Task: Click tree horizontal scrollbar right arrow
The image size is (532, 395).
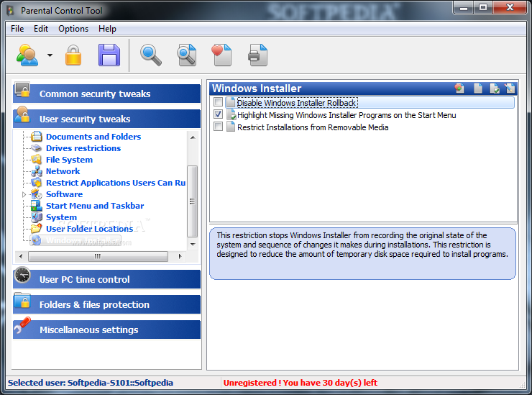Action: 180,256
